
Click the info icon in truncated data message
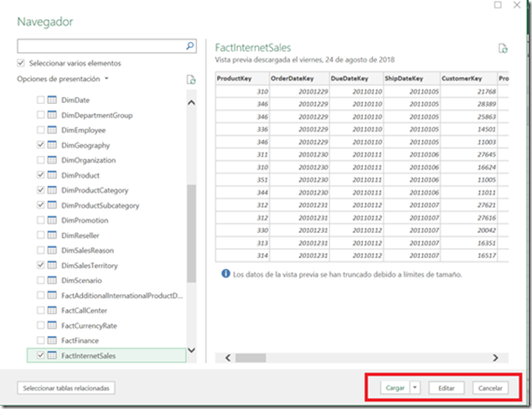point(225,274)
